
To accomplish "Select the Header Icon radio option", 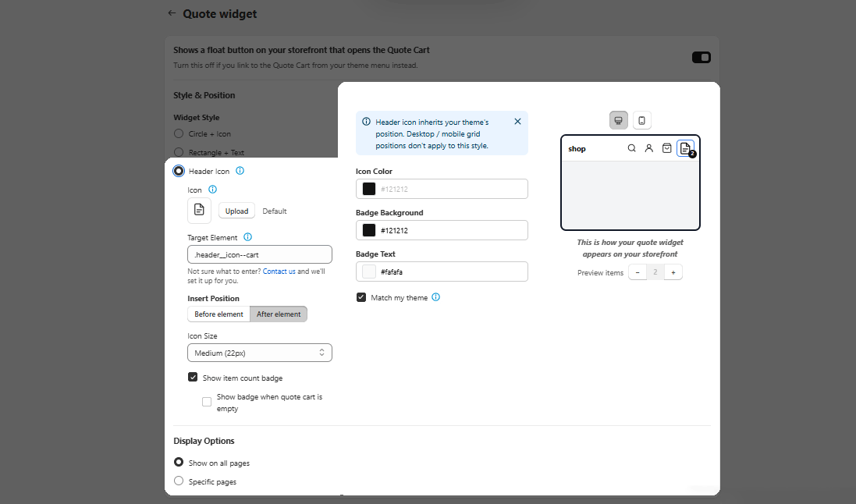I will point(179,171).
